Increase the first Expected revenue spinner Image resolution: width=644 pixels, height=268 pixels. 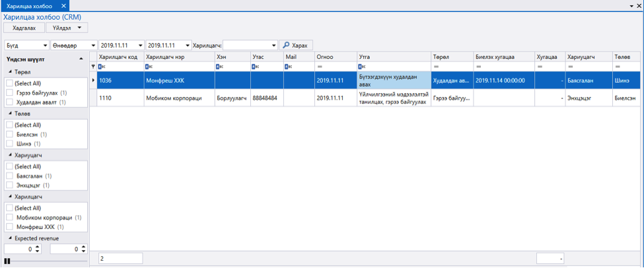coord(38,247)
